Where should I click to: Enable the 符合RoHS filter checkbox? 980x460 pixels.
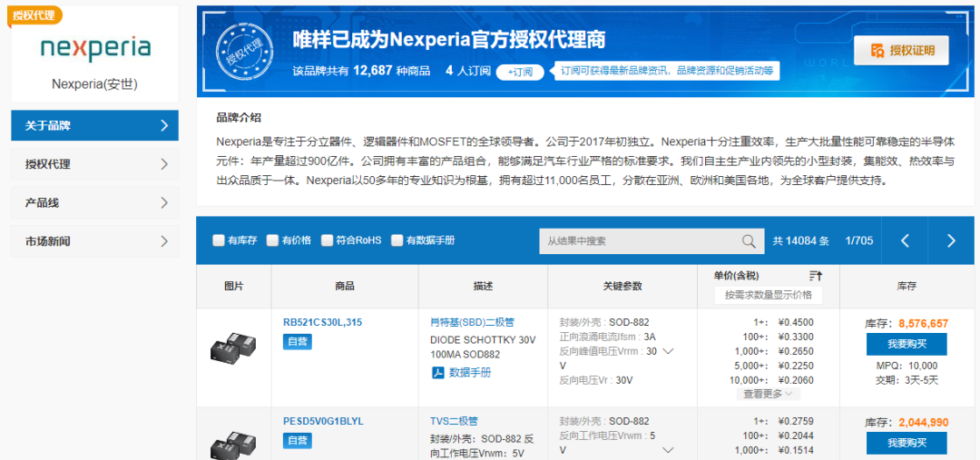tap(327, 240)
